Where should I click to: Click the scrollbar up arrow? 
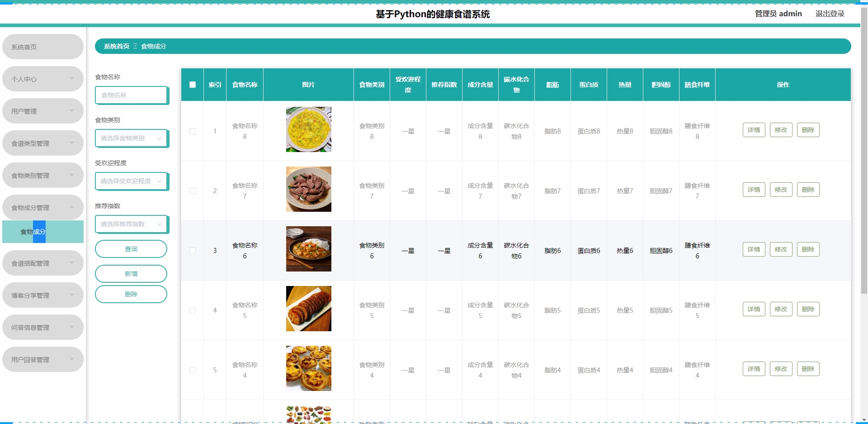[x=864, y=3]
